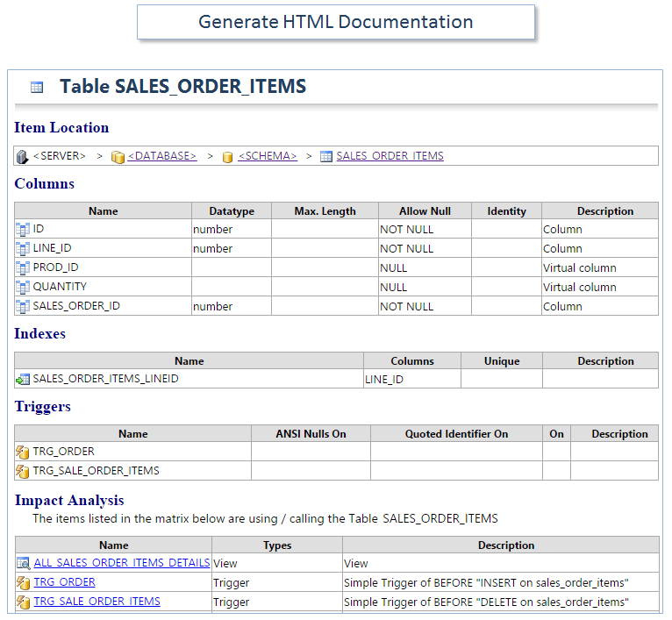Screen dimensions: 672x620
Task: Click the Max. Length column header
Action: click(325, 210)
